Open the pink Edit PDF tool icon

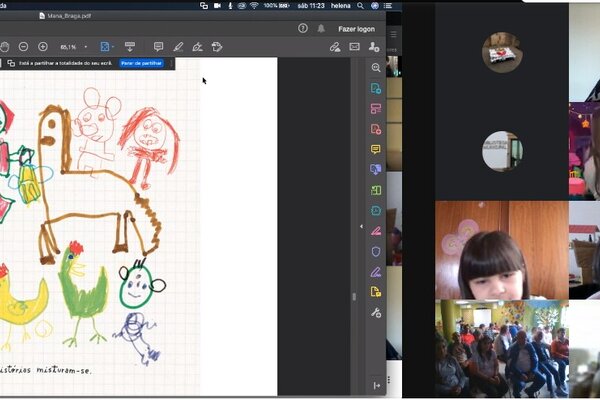[376, 109]
